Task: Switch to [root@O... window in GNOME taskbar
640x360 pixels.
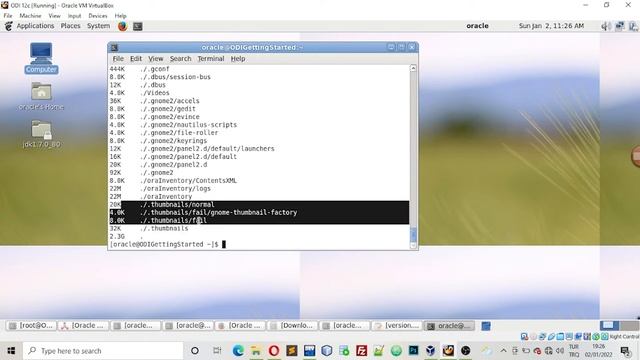Action: click(31, 326)
